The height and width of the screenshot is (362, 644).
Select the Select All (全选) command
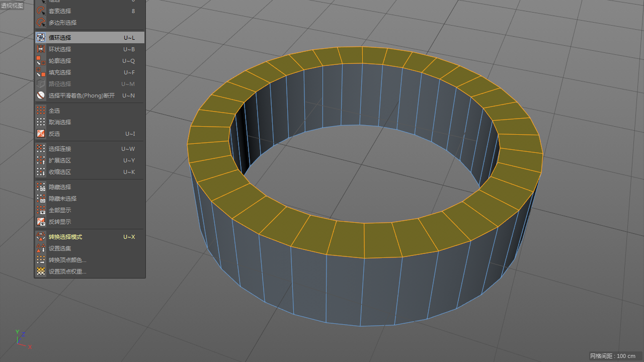click(x=90, y=110)
